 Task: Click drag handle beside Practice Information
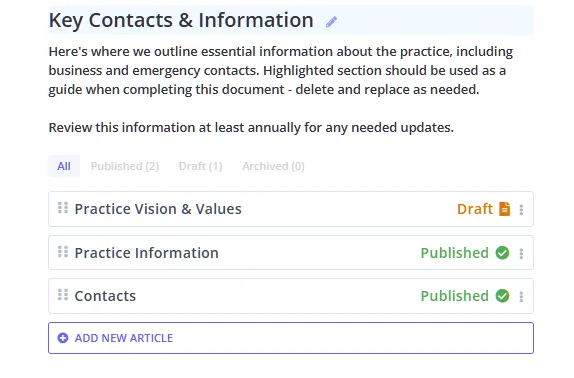[x=63, y=252]
